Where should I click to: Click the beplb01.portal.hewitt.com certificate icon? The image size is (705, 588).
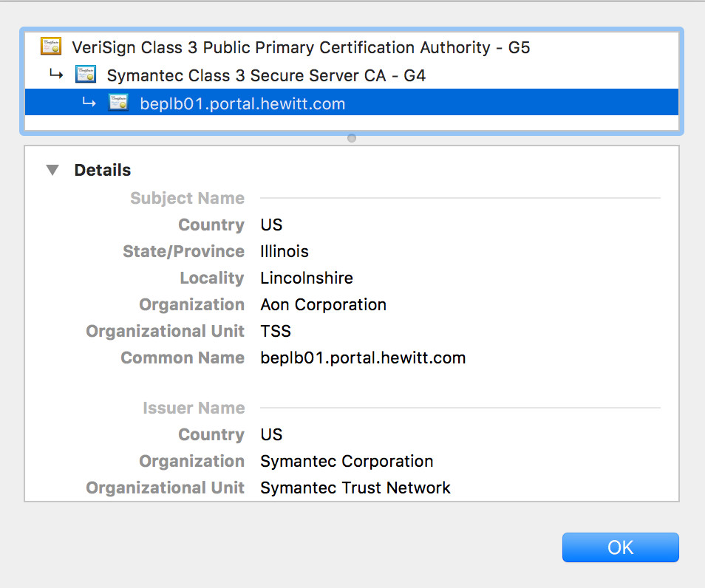119,103
